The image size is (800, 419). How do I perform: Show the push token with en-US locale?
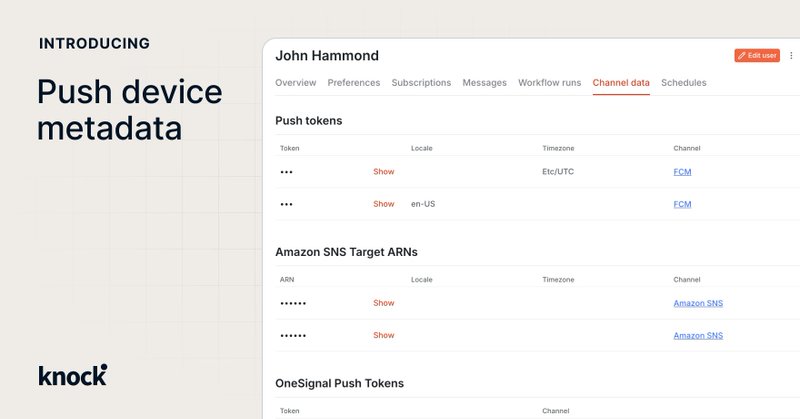[x=384, y=204]
